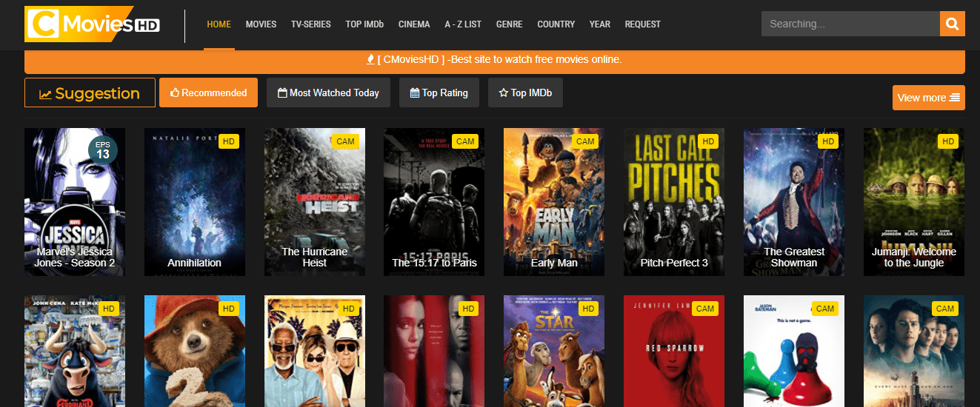Click the CAM badge on the Maze Runner poster

pyautogui.click(x=945, y=309)
